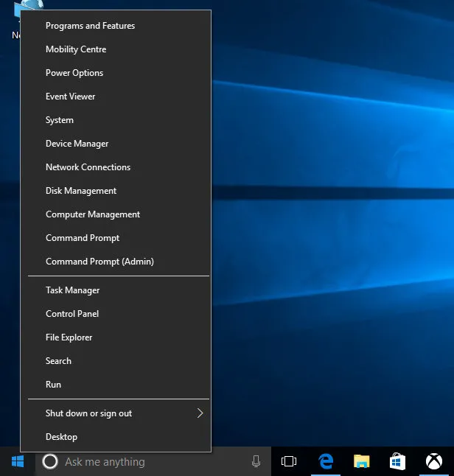Click the Cortana microphone icon
The height and width of the screenshot is (476, 454).
(256, 462)
